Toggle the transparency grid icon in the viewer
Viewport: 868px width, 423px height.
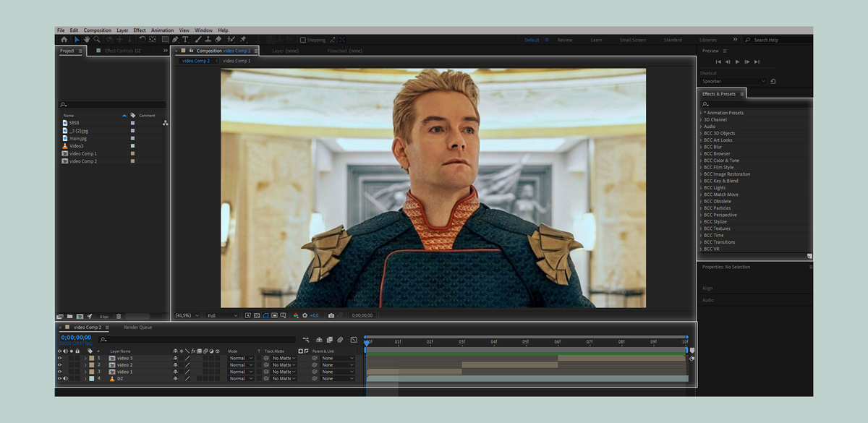click(257, 315)
